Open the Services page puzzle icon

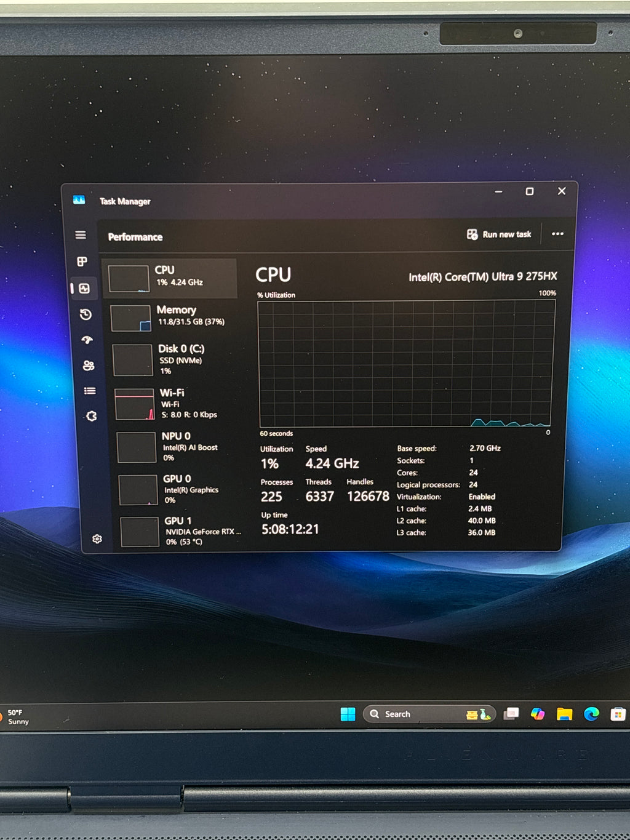(92, 416)
